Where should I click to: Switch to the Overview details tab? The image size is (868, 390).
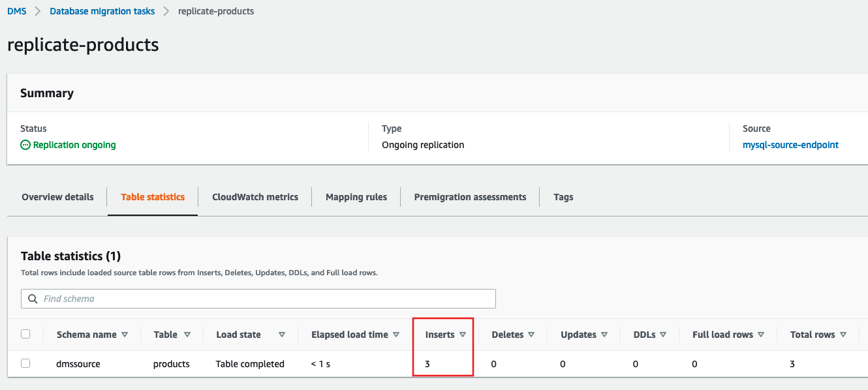pyautogui.click(x=57, y=197)
